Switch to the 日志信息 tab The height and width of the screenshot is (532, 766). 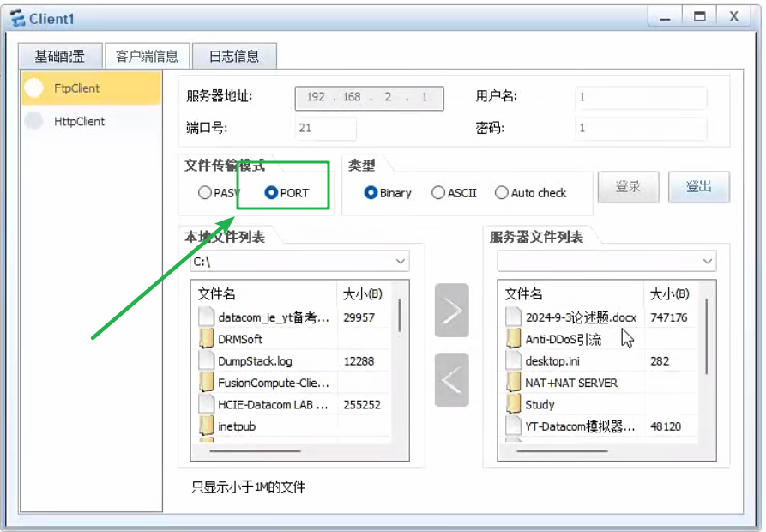(234, 56)
